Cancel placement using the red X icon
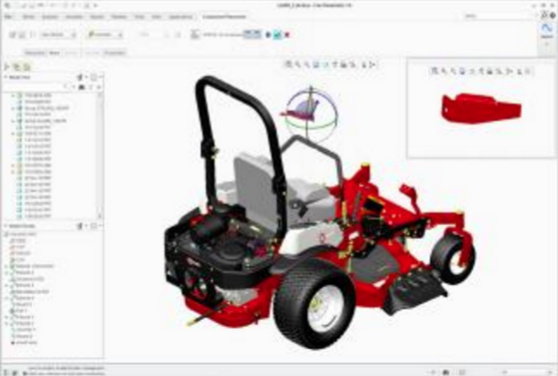Viewport: 558px width, 376px height. [288, 35]
